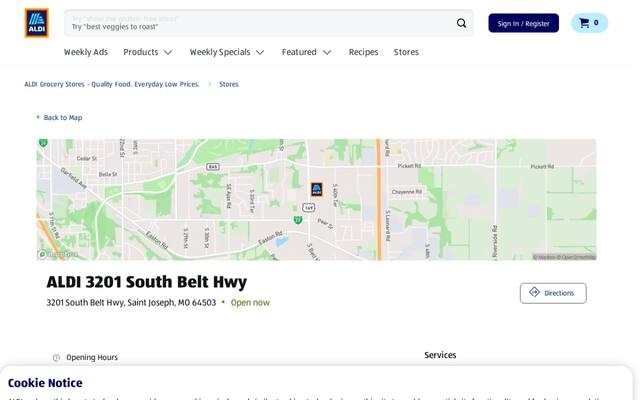Click the back arrow before Back to Map
The width and height of the screenshot is (640, 400).
[38, 117]
